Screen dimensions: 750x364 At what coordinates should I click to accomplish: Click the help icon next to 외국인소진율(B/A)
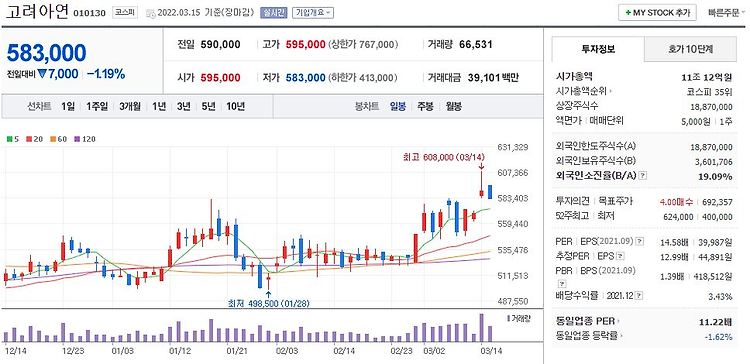tap(643, 176)
